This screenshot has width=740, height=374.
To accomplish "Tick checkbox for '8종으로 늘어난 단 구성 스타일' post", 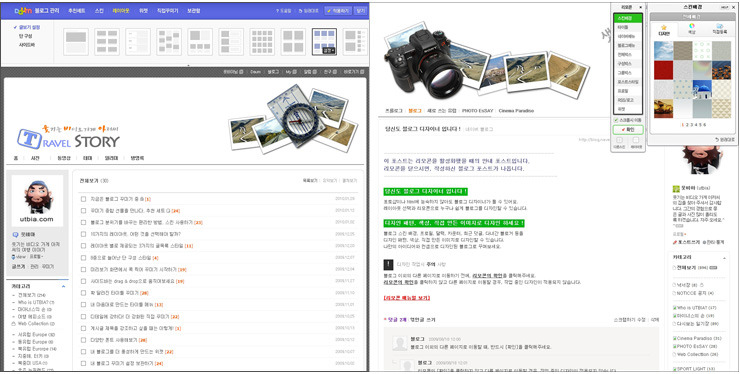I will (x=83, y=258).
